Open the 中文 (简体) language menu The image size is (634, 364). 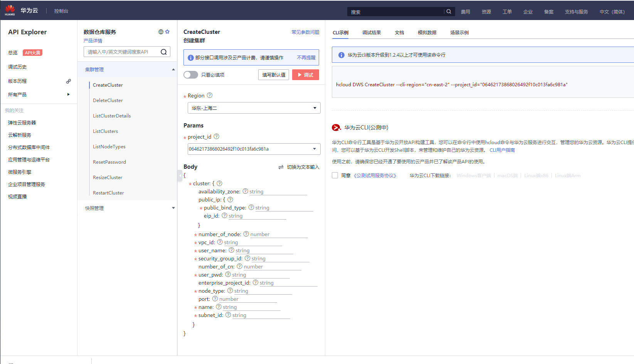pos(612,12)
